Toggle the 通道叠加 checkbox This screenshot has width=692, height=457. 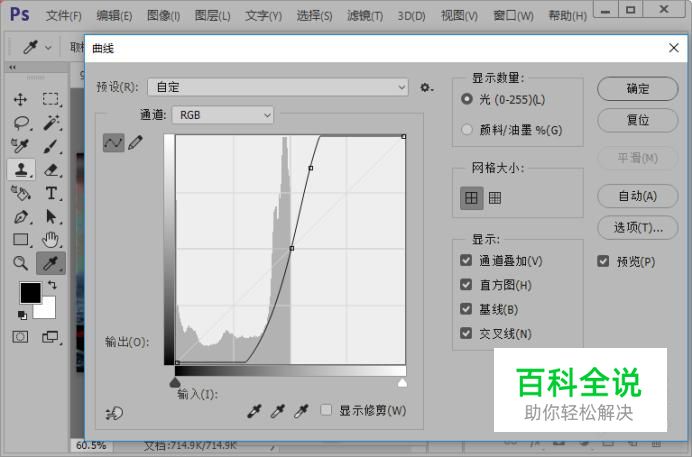[x=466, y=260]
